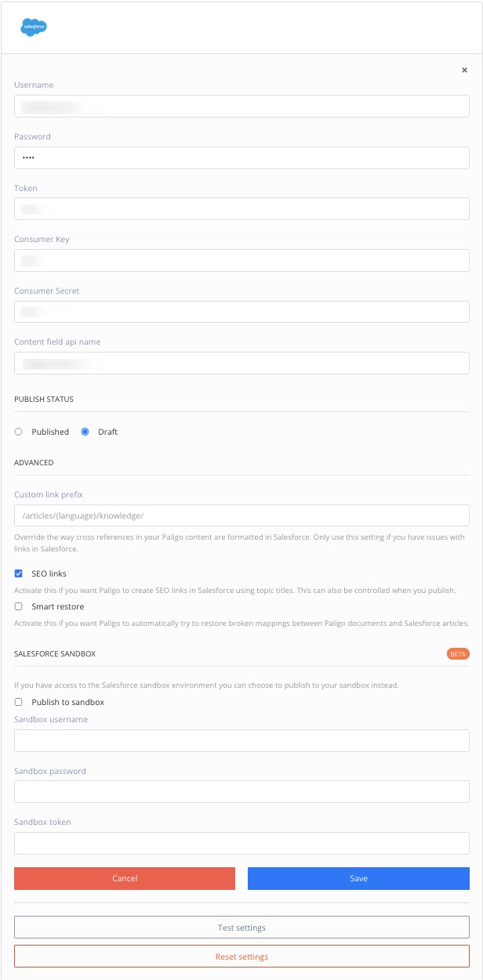
Task: Click the Sandbox username field
Action: (x=241, y=740)
